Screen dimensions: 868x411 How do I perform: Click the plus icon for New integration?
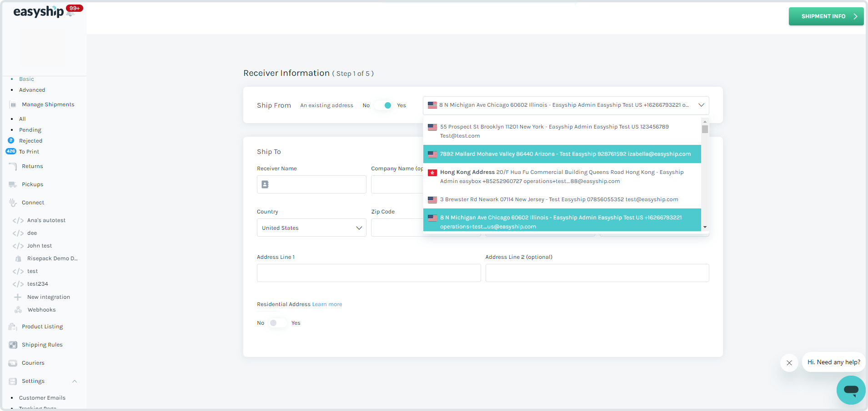(x=18, y=297)
